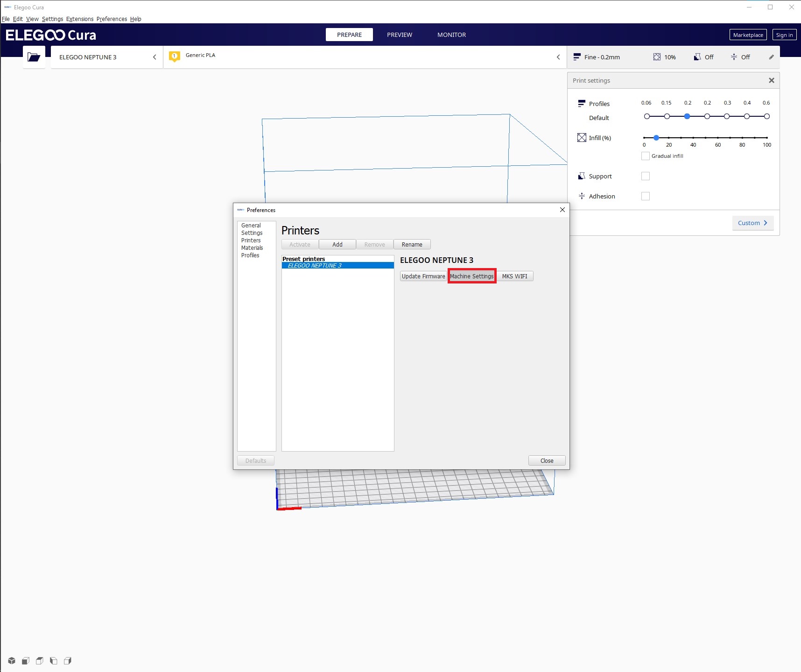The height and width of the screenshot is (672, 801).
Task: Set infill slider to the 100 mark
Action: click(x=766, y=138)
